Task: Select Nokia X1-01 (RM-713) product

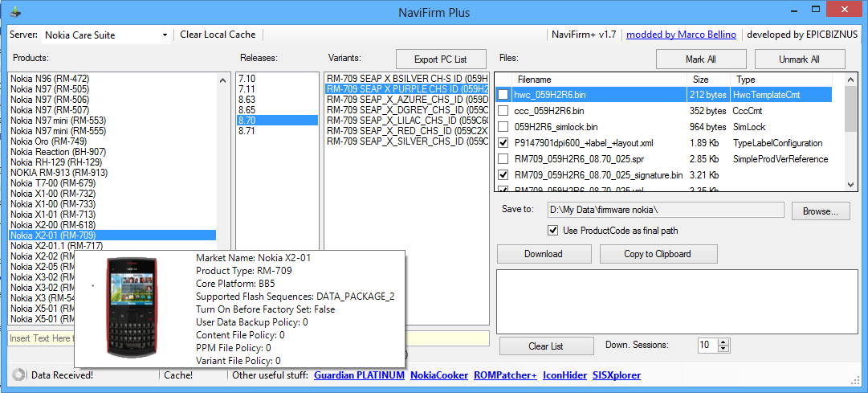Action: coord(112,215)
